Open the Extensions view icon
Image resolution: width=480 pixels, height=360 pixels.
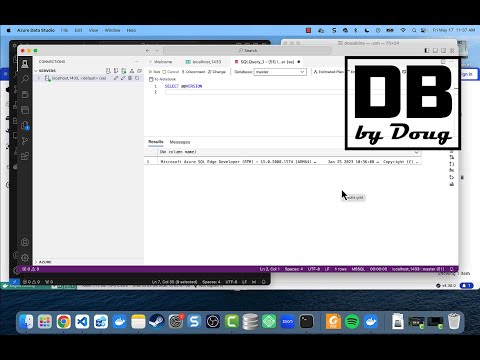pos(25,156)
